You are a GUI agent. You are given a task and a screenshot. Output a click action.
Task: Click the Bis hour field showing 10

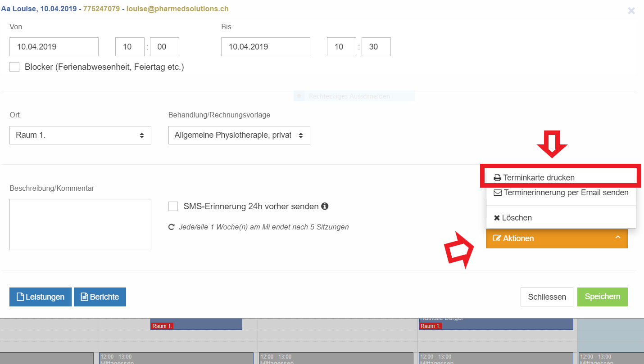coord(342,47)
